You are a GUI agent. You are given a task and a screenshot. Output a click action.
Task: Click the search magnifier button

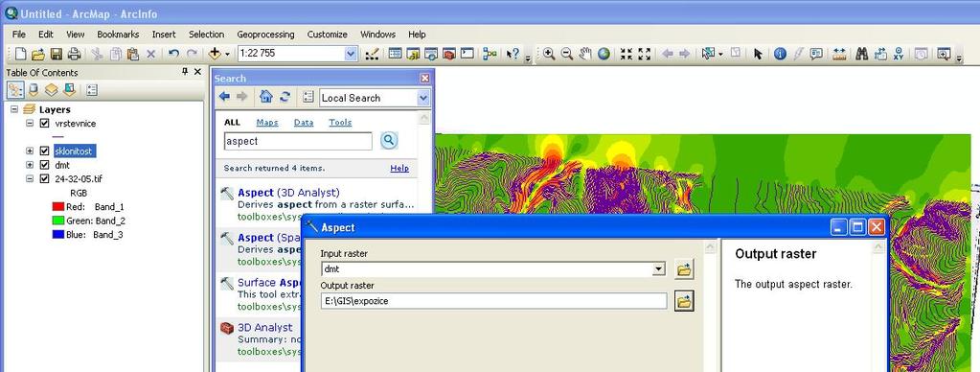(x=388, y=141)
